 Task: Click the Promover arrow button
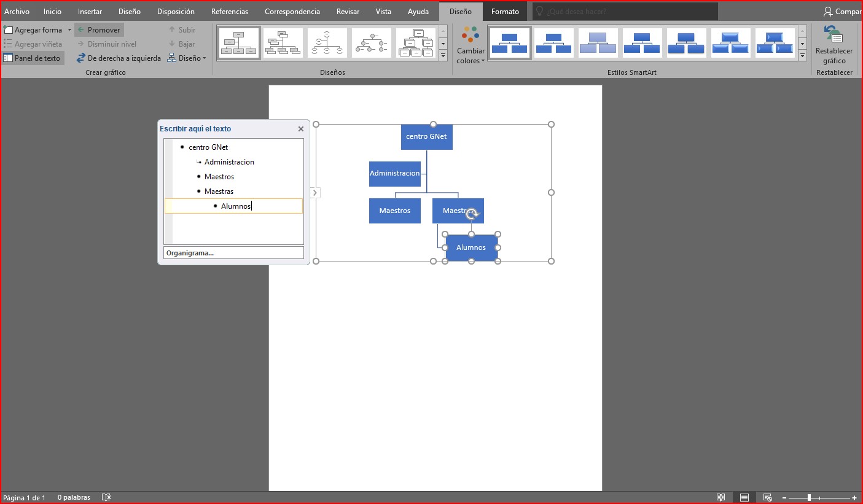[99, 29]
